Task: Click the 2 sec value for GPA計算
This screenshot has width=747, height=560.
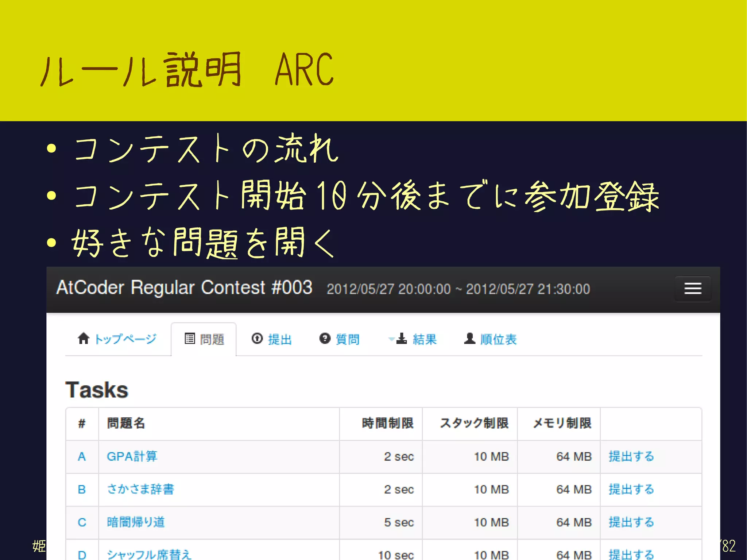Action: click(399, 456)
